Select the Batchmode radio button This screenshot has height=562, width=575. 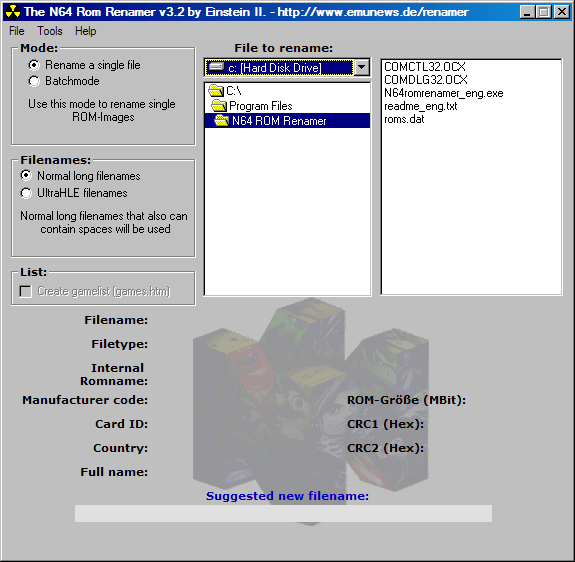point(34,81)
